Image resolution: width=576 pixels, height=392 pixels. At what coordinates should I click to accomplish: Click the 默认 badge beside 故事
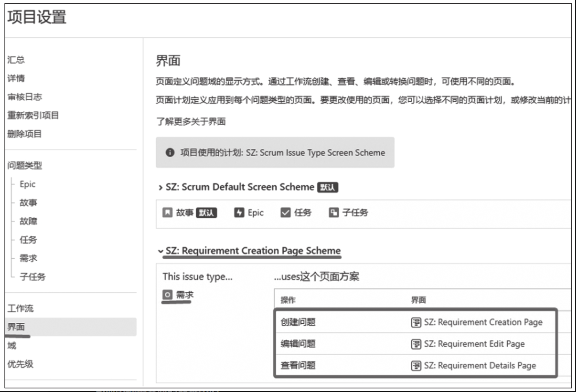[x=206, y=213]
